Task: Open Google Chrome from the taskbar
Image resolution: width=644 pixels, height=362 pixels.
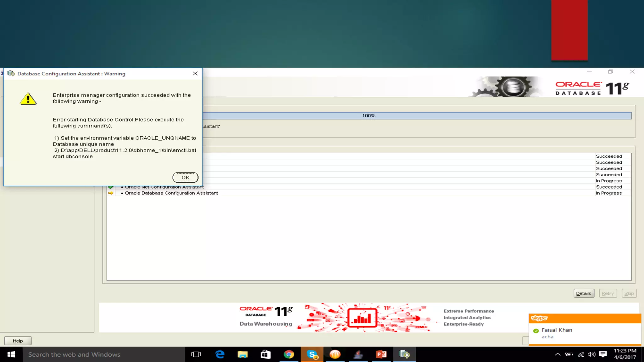Action: point(289,354)
